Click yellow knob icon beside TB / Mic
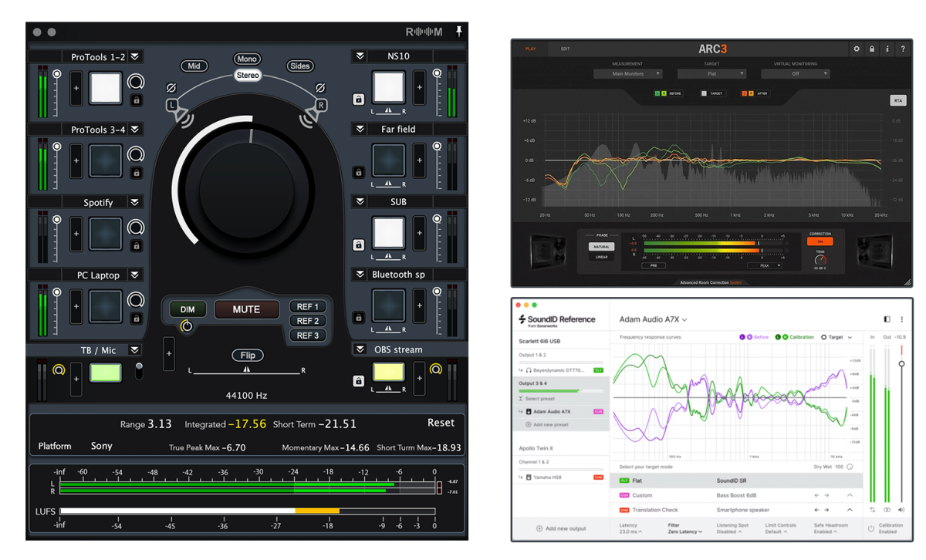The height and width of the screenshot is (560, 926). (59, 371)
